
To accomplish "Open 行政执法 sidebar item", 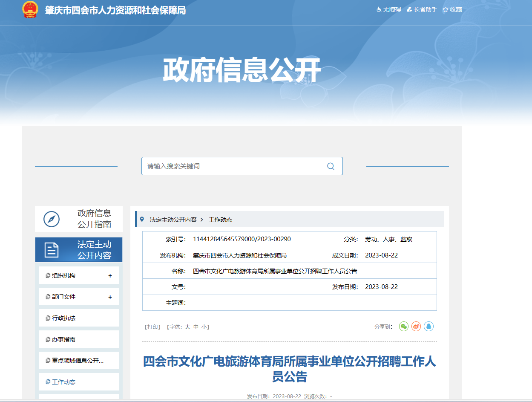I will [63, 318].
